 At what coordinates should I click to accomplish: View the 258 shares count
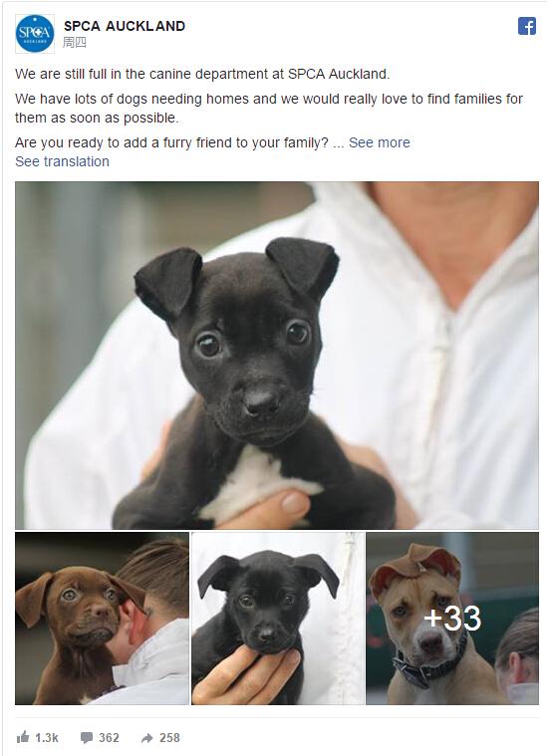tap(169, 738)
